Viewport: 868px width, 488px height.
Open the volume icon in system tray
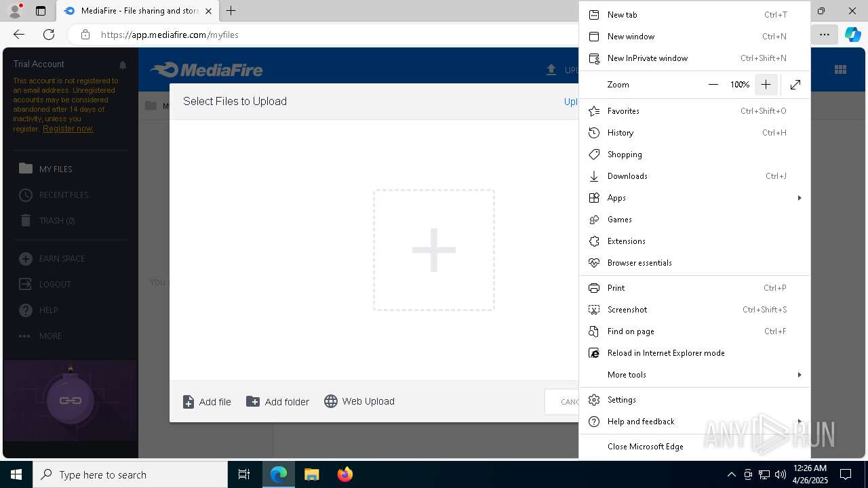780,474
